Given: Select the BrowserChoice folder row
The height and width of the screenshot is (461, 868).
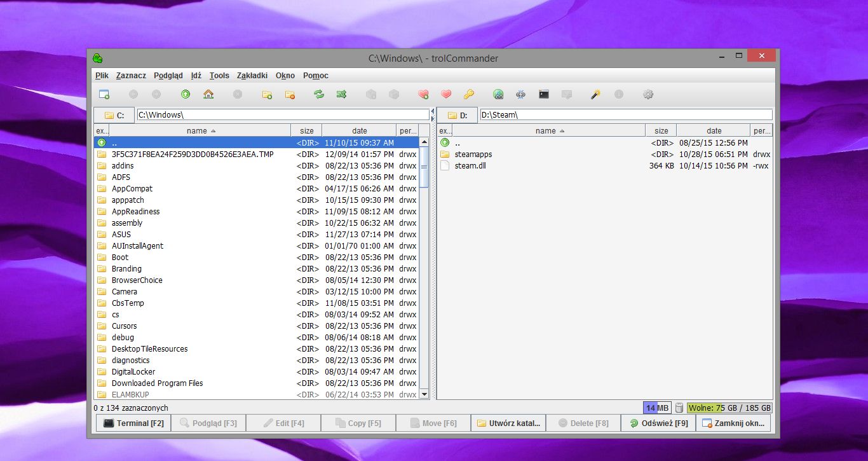Looking at the screenshot, I should 257,280.
